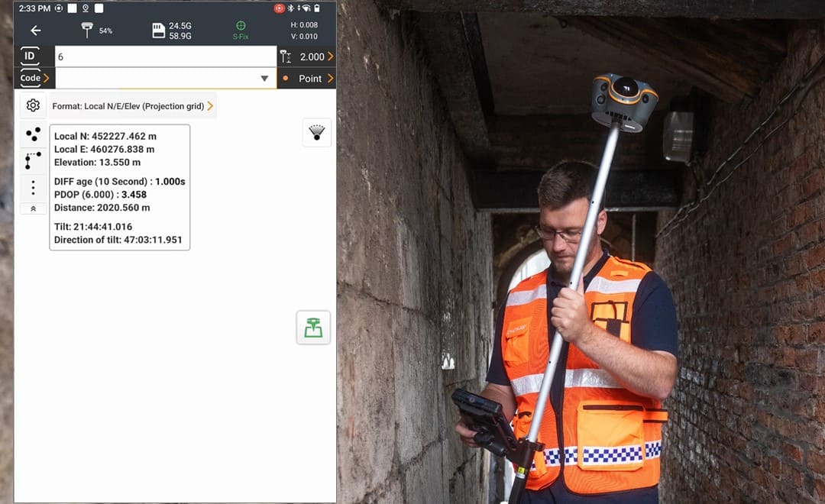Open the S-Fix solution status icon
The height and width of the screenshot is (504, 825).
tap(241, 31)
